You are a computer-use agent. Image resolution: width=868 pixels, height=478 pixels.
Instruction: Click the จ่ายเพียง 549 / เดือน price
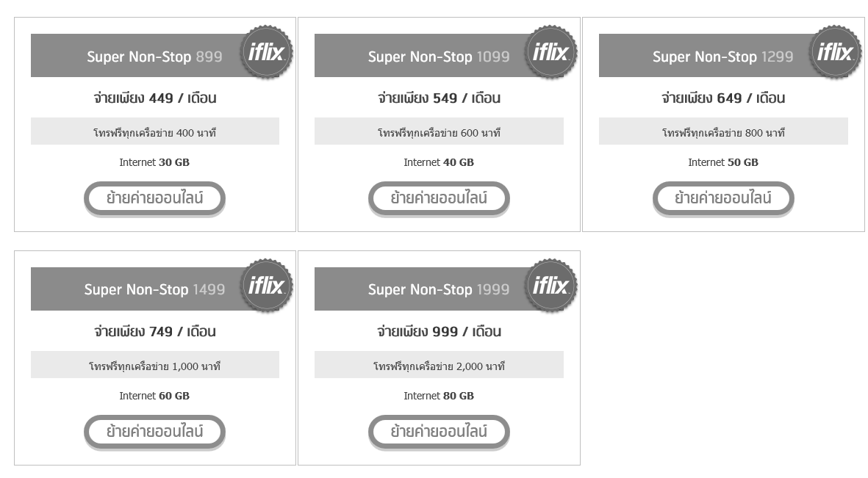point(439,98)
